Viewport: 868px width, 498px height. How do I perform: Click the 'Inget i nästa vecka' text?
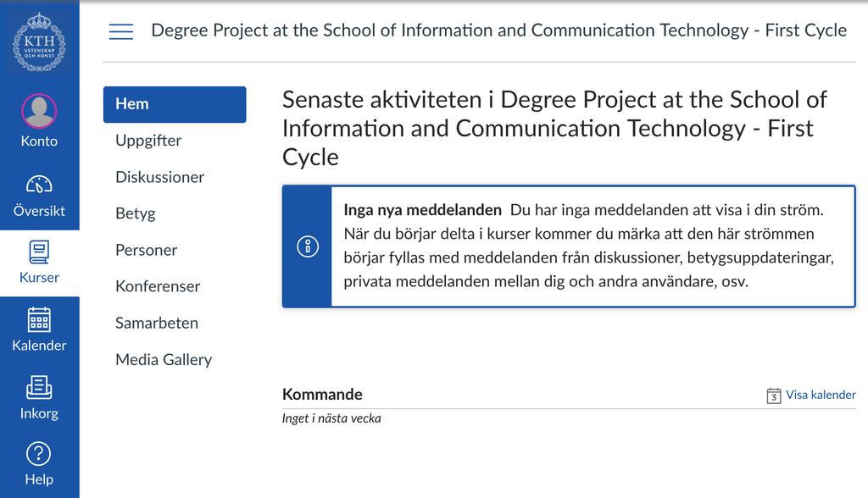pyautogui.click(x=331, y=418)
